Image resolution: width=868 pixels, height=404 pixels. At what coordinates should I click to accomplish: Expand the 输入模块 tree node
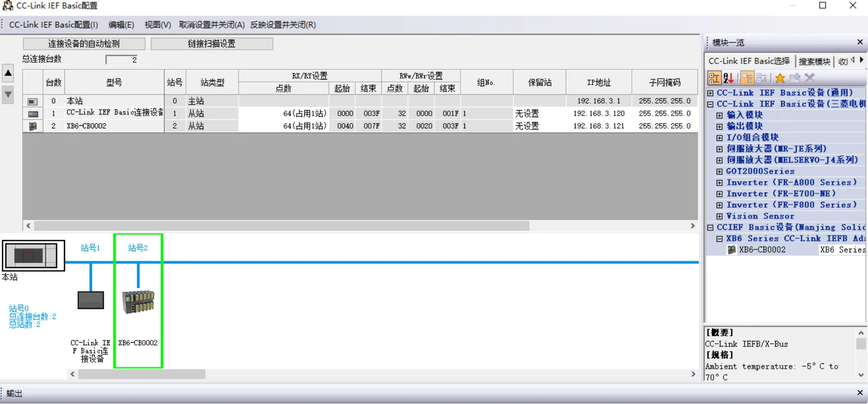(x=719, y=116)
